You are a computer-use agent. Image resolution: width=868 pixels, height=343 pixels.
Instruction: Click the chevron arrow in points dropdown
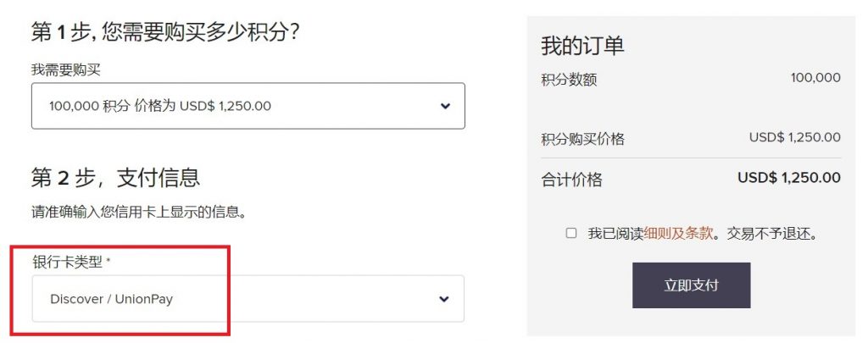pos(445,106)
